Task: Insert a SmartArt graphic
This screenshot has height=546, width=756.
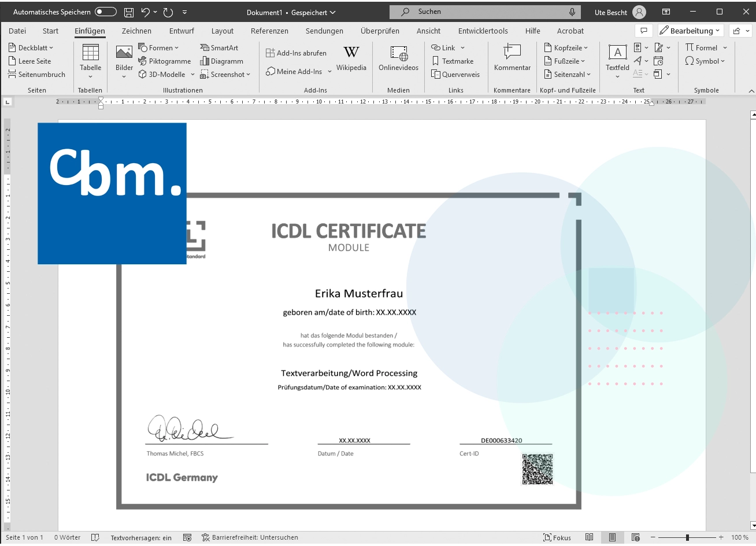Action: 219,48
